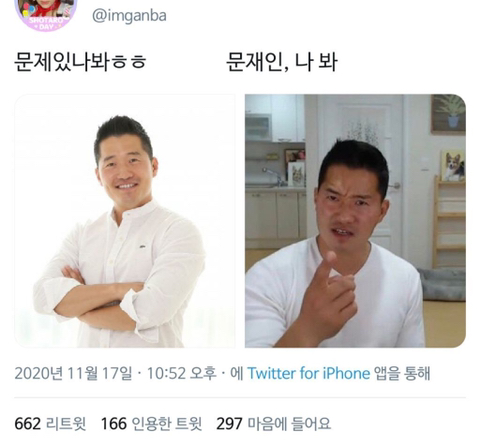Viewport: 480px width, 446px height.
Task: Click the tweet timestamp 2020년 11월 17일
Action: [x=73, y=373]
